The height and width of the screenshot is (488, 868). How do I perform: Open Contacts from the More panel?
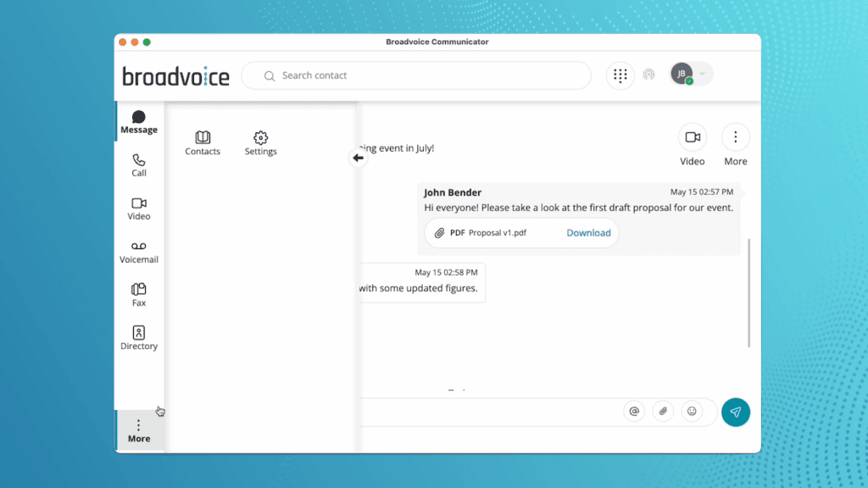[x=203, y=143]
